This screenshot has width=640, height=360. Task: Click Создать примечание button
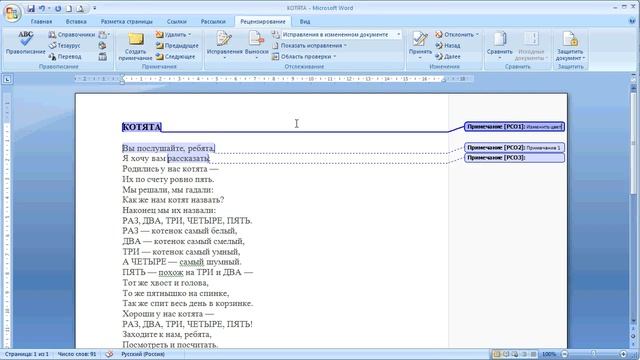pos(135,46)
